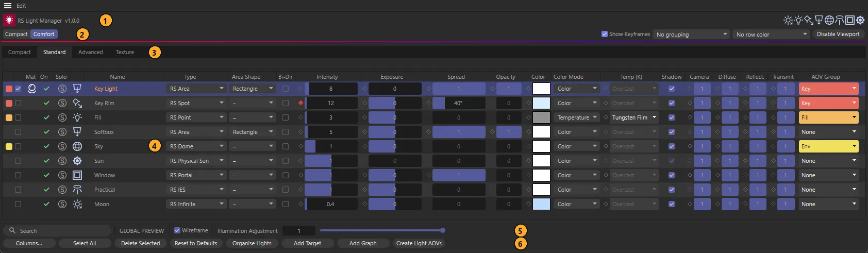
Task: Solo the Key Rim light
Action: click(x=62, y=103)
